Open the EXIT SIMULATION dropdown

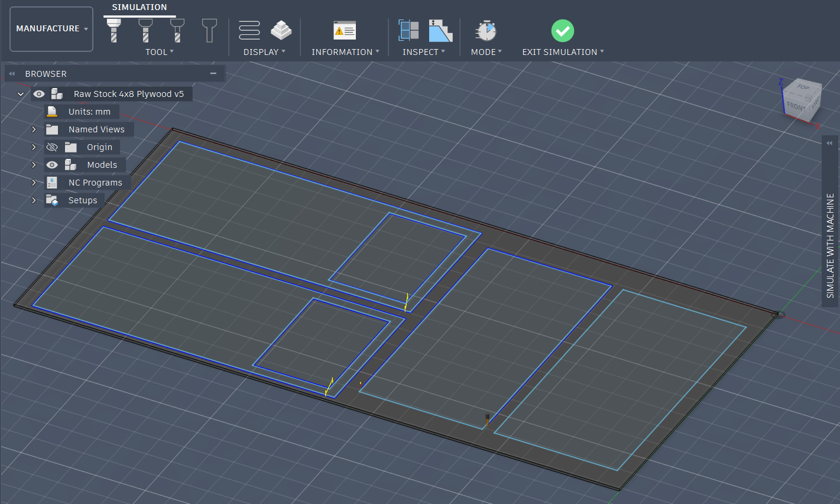point(563,52)
